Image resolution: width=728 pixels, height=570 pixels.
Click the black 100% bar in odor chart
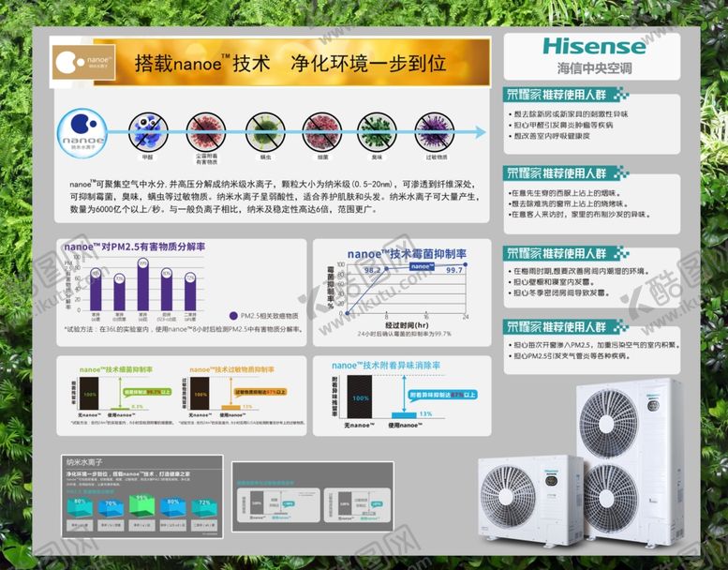pyautogui.click(x=360, y=397)
